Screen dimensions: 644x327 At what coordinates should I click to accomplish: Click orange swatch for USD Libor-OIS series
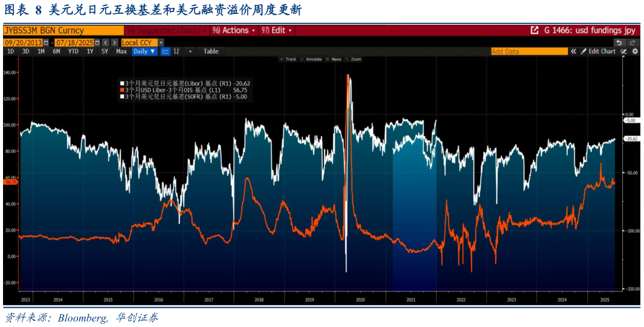122,89
